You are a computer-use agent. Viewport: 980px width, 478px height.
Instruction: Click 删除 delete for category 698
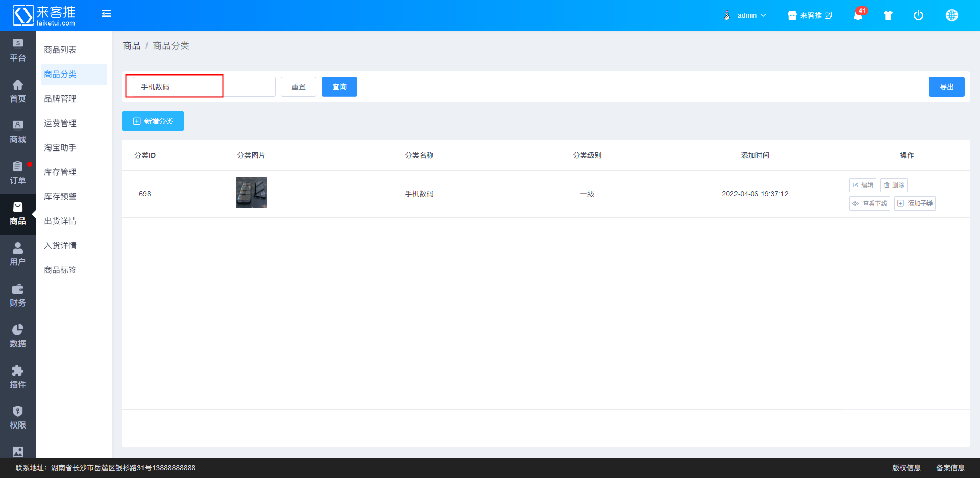(894, 185)
